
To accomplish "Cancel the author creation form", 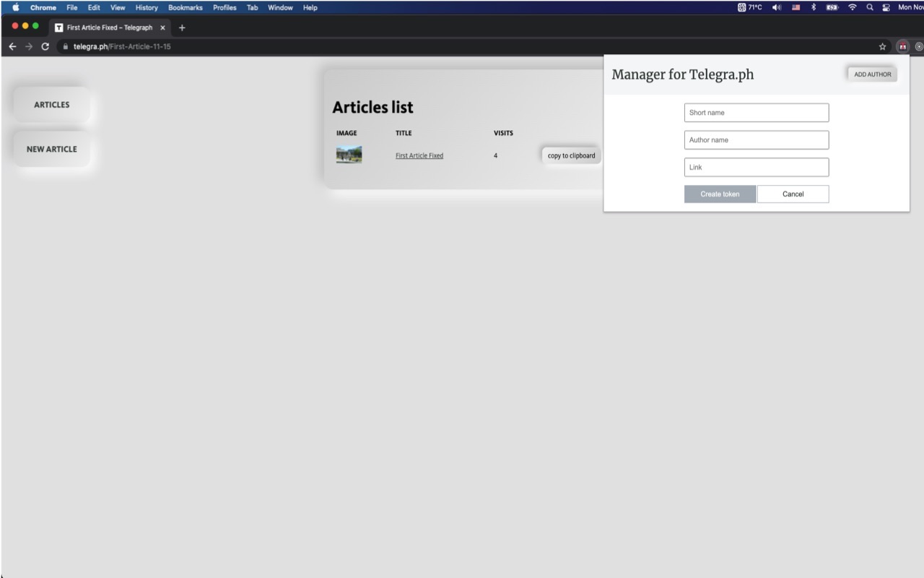I will coord(793,194).
